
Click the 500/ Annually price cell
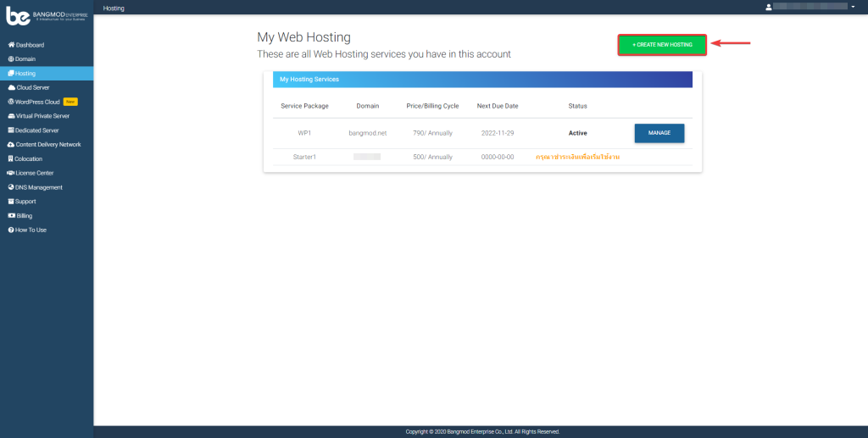(x=432, y=157)
